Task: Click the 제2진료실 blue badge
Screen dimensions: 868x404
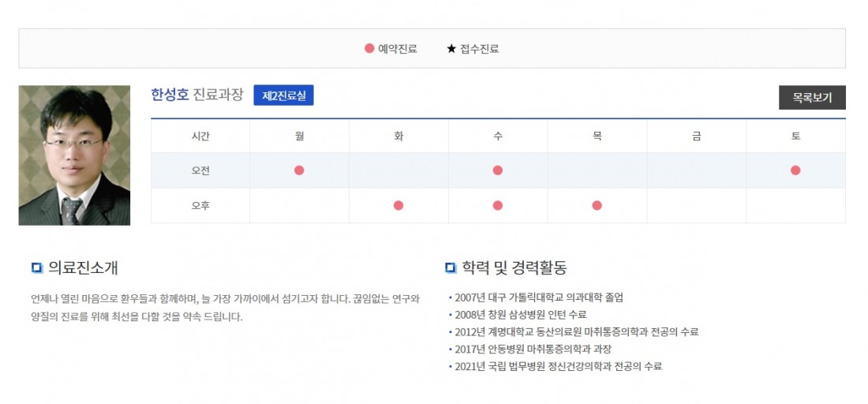Action: [283, 95]
